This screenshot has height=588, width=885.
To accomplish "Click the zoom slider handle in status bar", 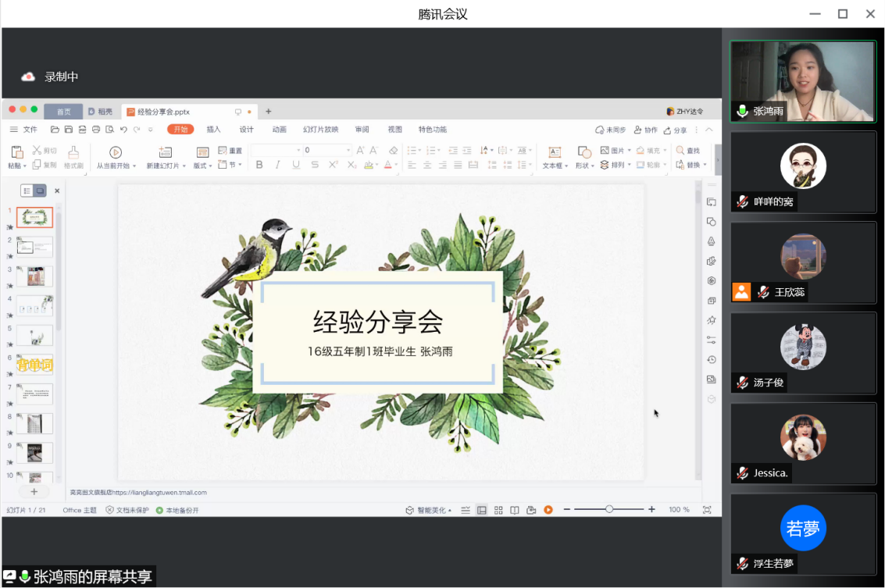I will 609,509.
